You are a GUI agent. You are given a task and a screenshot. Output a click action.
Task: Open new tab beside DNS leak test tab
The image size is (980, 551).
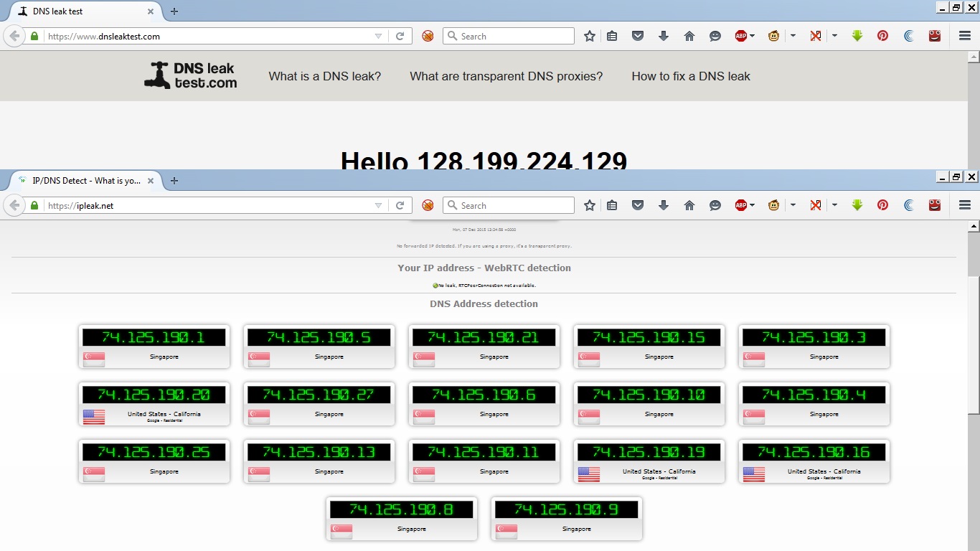(x=174, y=11)
